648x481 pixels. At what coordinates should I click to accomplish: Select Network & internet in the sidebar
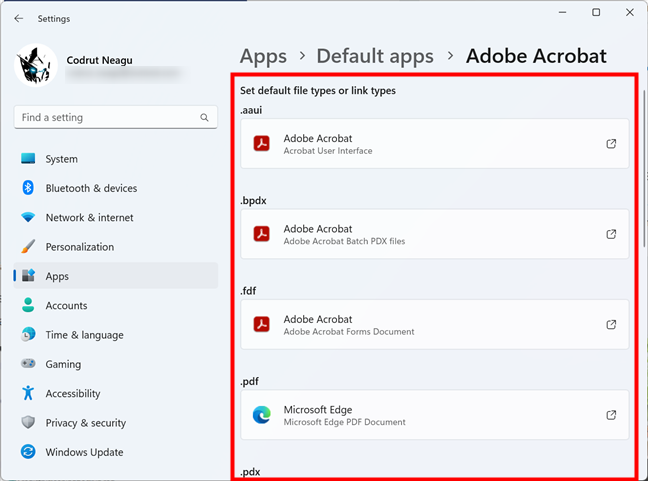89,217
